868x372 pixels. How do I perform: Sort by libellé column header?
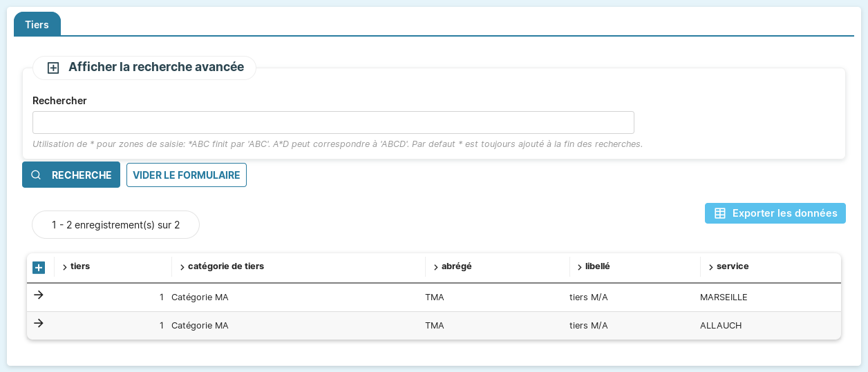[x=597, y=266]
